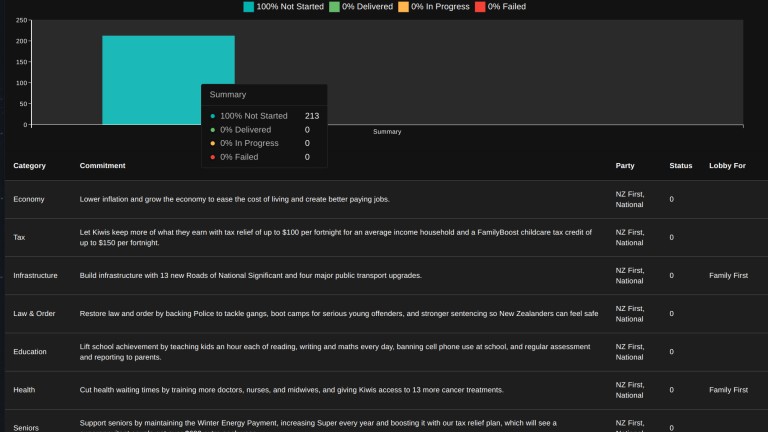Click the '0% In Progress' legend label
This screenshot has height=432, width=768.
440,7
